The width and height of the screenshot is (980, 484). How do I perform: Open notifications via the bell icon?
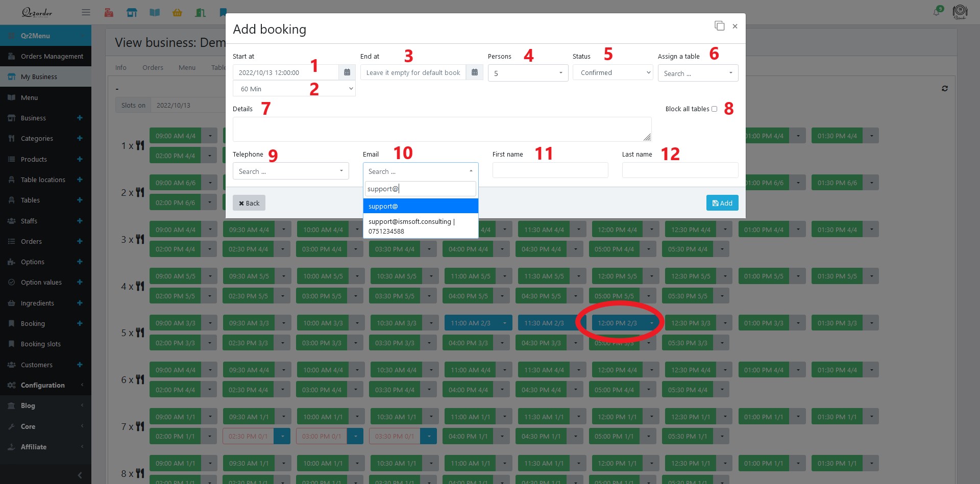click(937, 12)
